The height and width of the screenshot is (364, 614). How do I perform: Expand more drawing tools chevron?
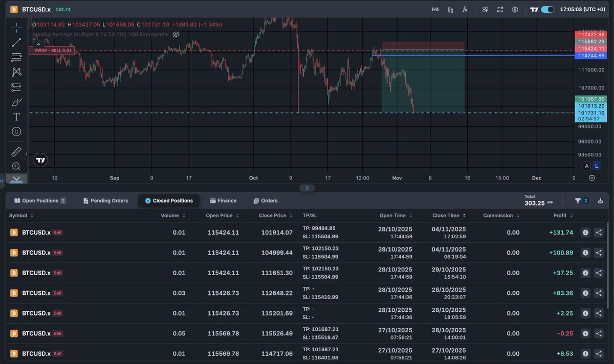coord(16,179)
